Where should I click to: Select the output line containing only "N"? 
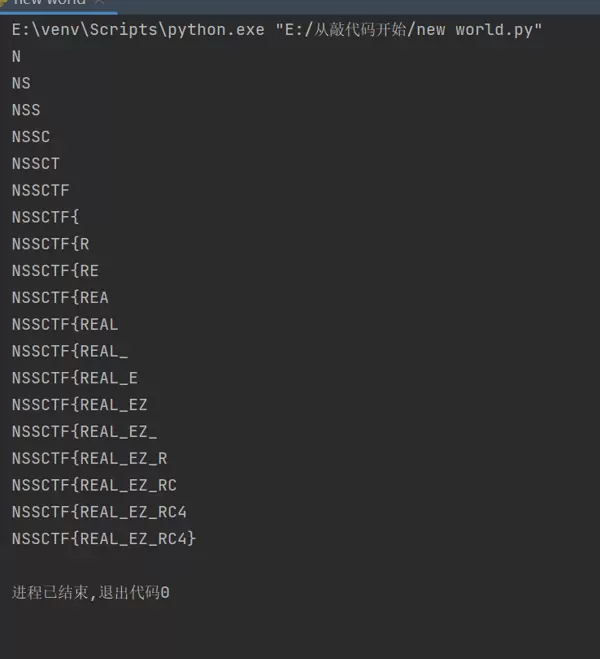(x=16, y=57)
